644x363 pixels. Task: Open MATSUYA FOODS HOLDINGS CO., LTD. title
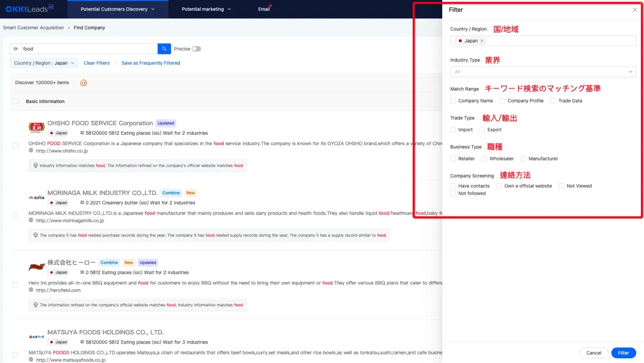pos(106,333)
